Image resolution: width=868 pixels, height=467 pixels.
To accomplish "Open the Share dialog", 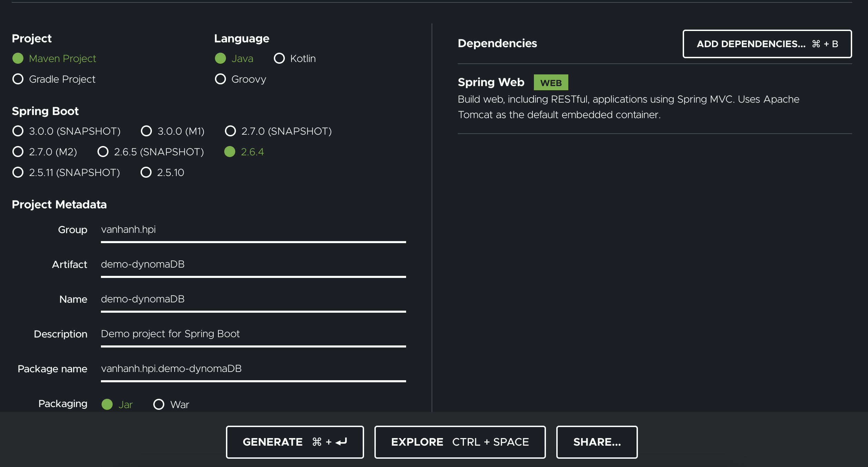I will [597, 442].
